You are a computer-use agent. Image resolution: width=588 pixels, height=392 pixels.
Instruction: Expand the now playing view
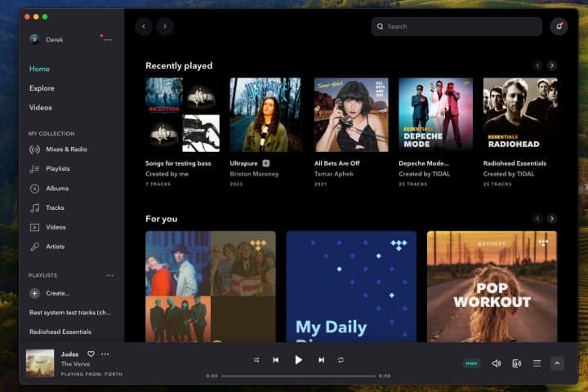(x=557, y=363)
